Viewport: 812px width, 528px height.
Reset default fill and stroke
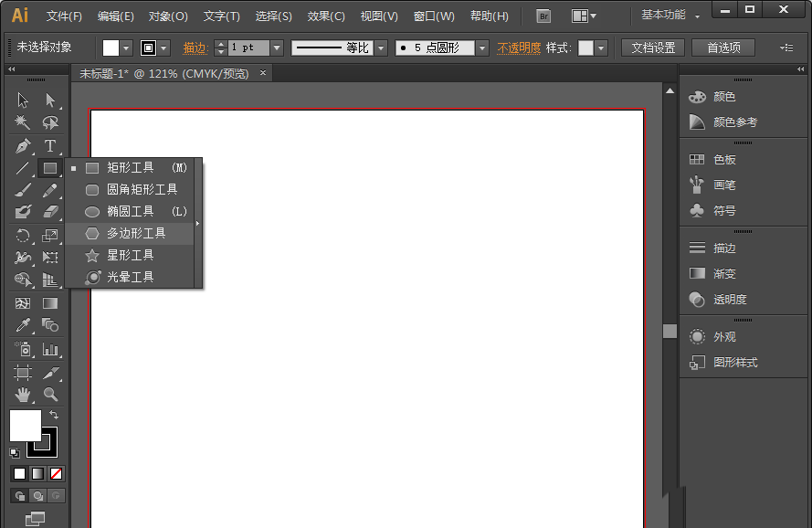click(15, 453)
